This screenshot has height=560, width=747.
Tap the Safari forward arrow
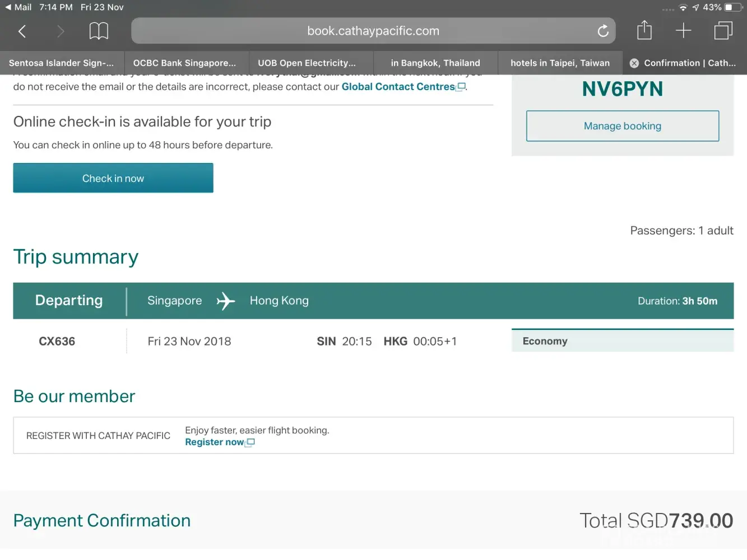(x=61, y=31)
